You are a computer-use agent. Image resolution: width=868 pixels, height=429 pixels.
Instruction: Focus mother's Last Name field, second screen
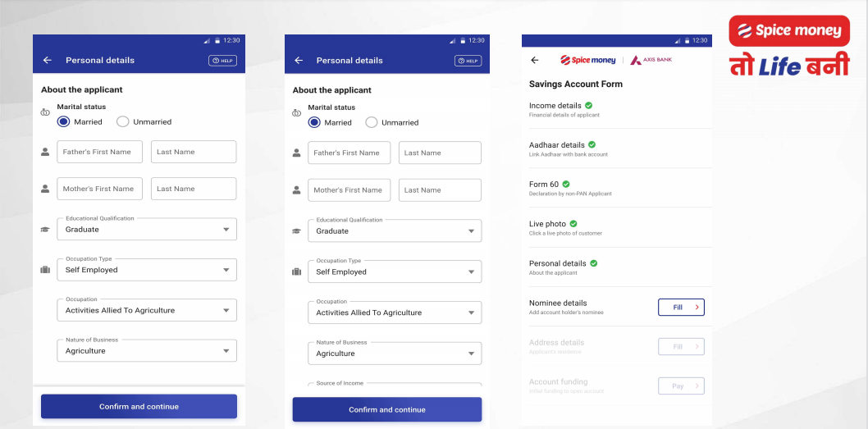[x=440, y=189]
